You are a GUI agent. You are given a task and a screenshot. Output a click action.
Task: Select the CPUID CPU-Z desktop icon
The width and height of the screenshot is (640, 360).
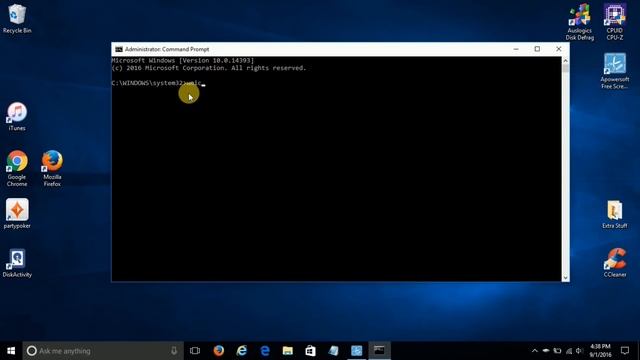tap(615, 22)
